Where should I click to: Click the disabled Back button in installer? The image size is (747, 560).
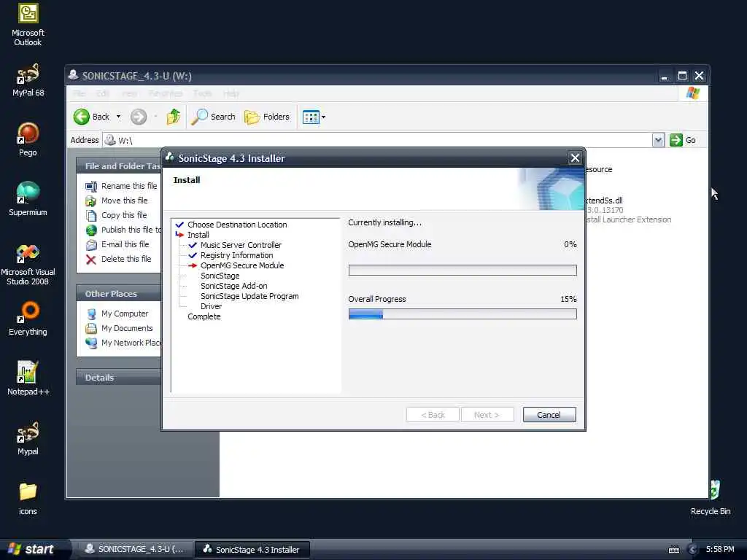click(x=433, y=415)
